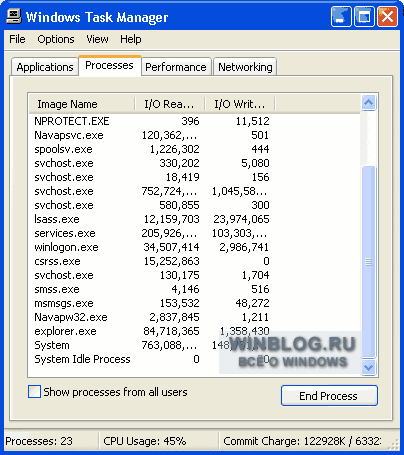Viewport: 404px width, 455px height.
Task: Sort by the Image Name column header
Action: pyautogui.click(x=82, y=104)
